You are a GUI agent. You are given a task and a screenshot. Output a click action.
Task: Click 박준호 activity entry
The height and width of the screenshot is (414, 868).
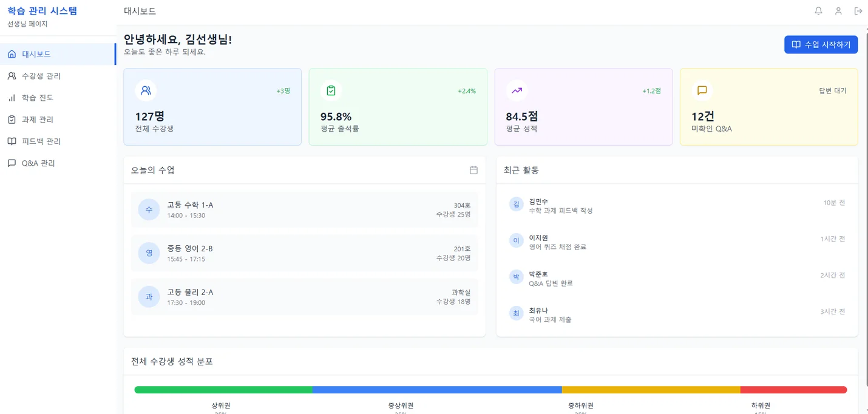(x=677, y=279)
